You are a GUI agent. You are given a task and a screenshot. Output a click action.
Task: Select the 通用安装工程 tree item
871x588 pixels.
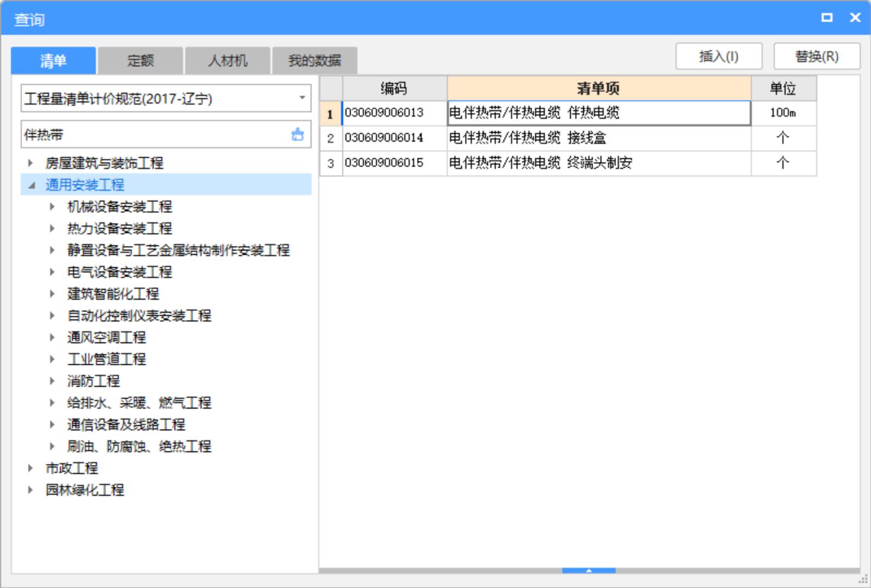(85, 185)
